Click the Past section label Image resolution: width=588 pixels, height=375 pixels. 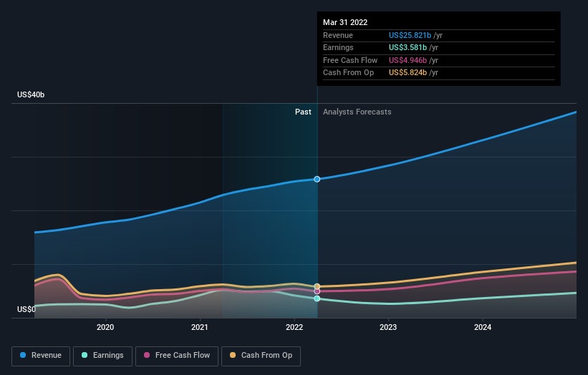click(303, 112)
